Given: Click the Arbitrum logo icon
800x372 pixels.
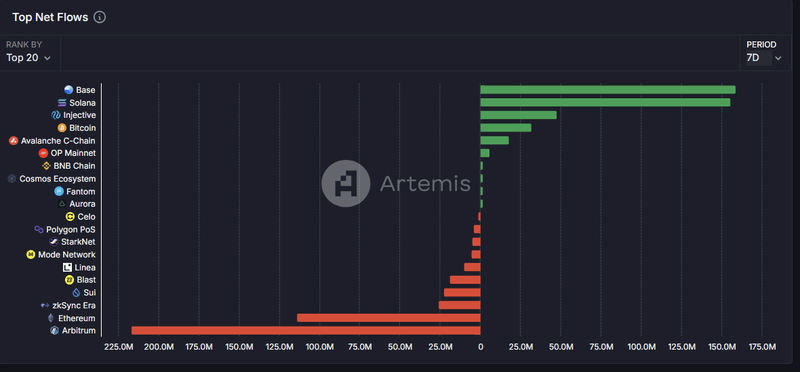Looking at the screenshot, I should [x=55, y=331].
